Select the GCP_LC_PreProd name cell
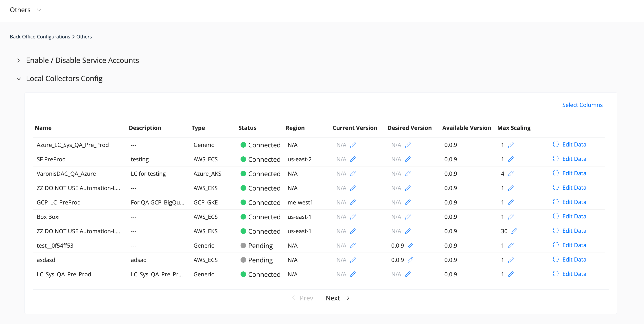 (x=59, y=202)
